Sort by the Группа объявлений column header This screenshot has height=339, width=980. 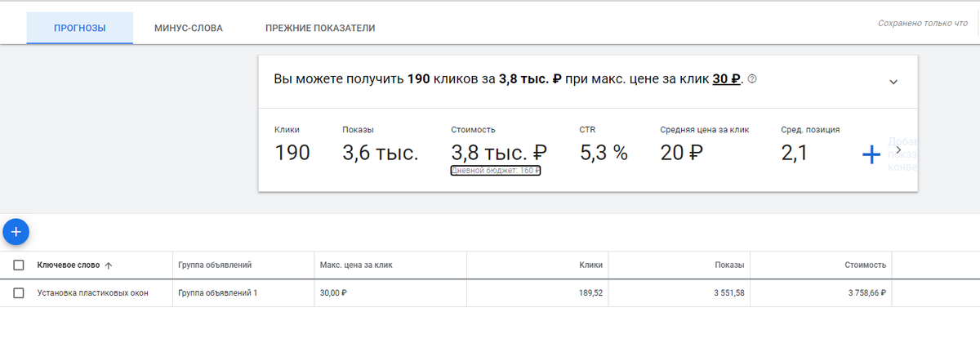(214, 265)
